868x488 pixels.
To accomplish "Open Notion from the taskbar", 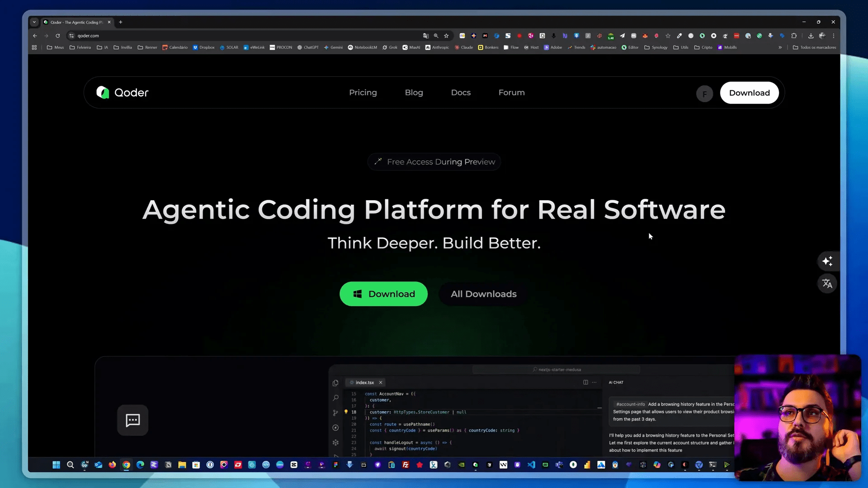I will tap(168, 465).
